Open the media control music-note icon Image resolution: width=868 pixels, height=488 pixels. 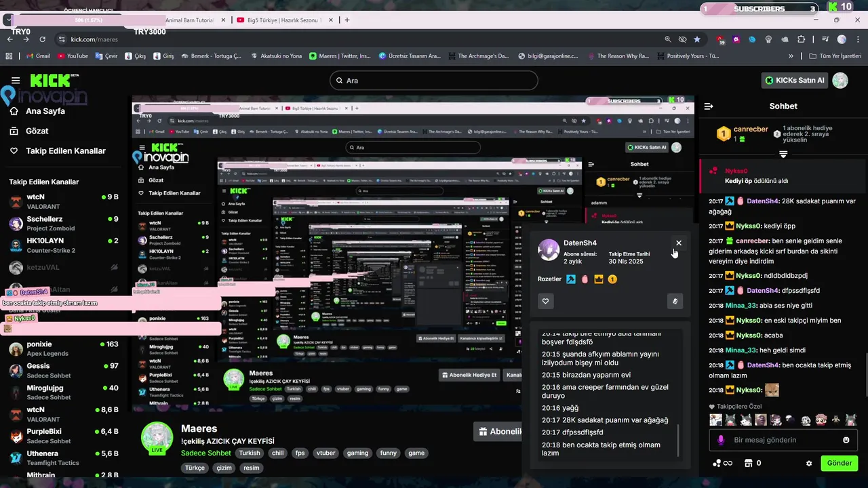pyautogui.click(x=825, y=39)
